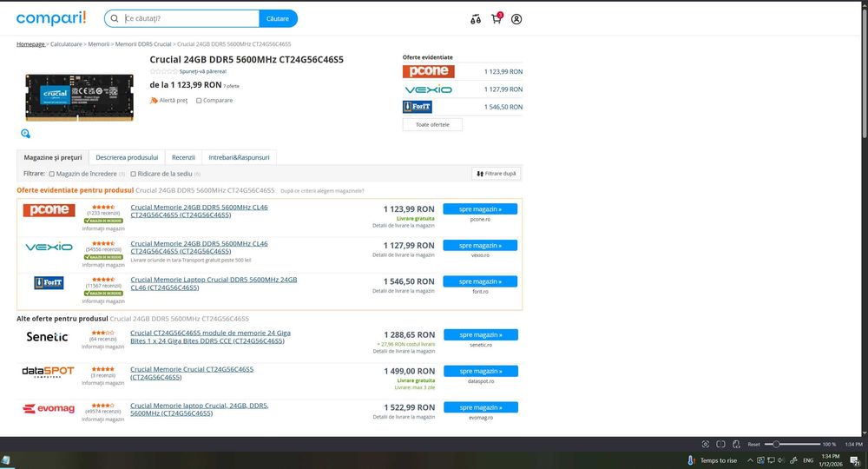This screenshot has height=469, width=868.
Task: Open the Intrebari&Raspunsuri tab
Action: [x=240, y=157]
